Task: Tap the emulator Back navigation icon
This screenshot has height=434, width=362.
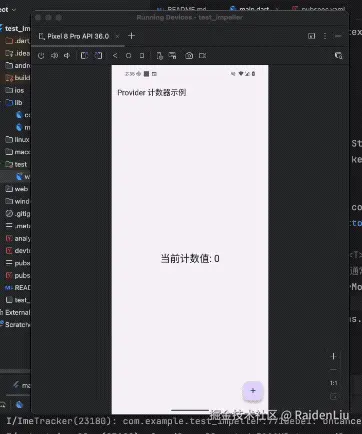Action: click(x=115, y=56)
